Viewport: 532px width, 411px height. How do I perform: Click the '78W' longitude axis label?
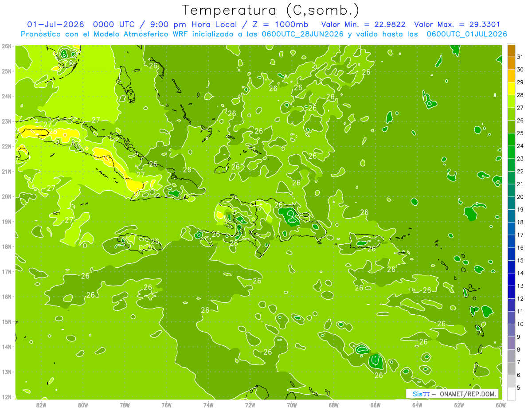[x=125, y=405]
